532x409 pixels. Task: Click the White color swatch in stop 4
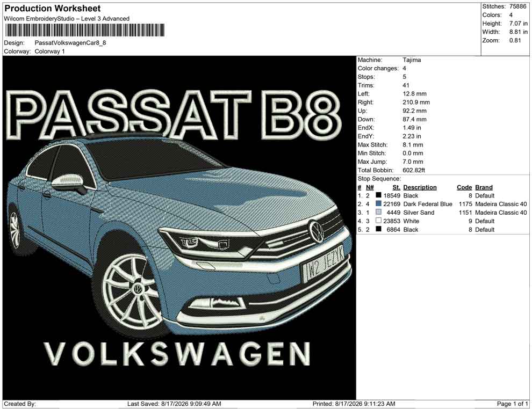click(x=378, y=221)
